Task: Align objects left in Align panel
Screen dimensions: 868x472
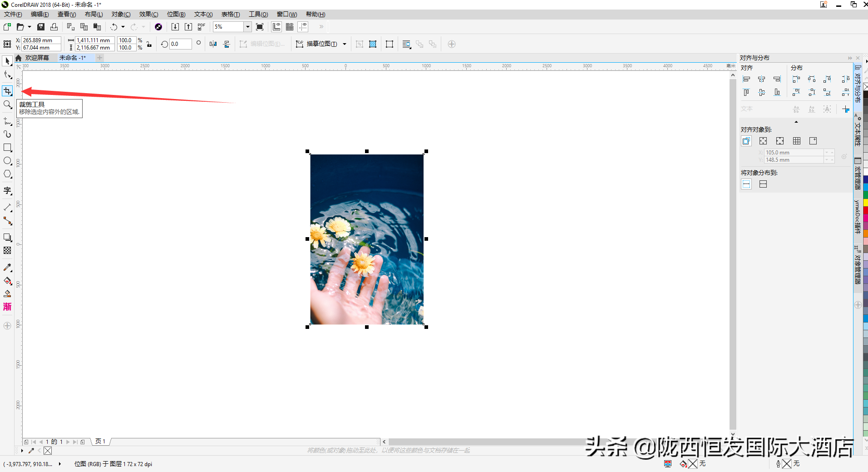Action: tap(746, 79)
